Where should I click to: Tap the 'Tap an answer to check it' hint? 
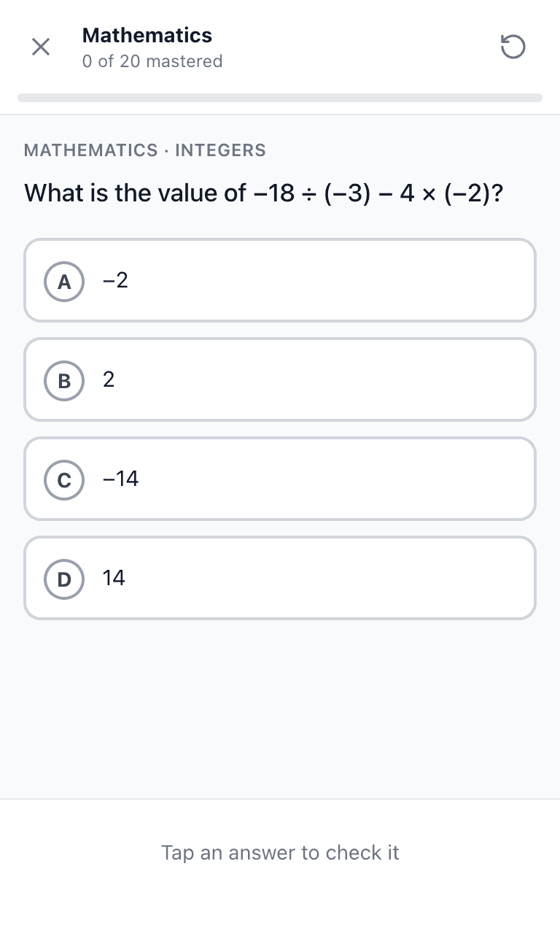pos(280,852)
